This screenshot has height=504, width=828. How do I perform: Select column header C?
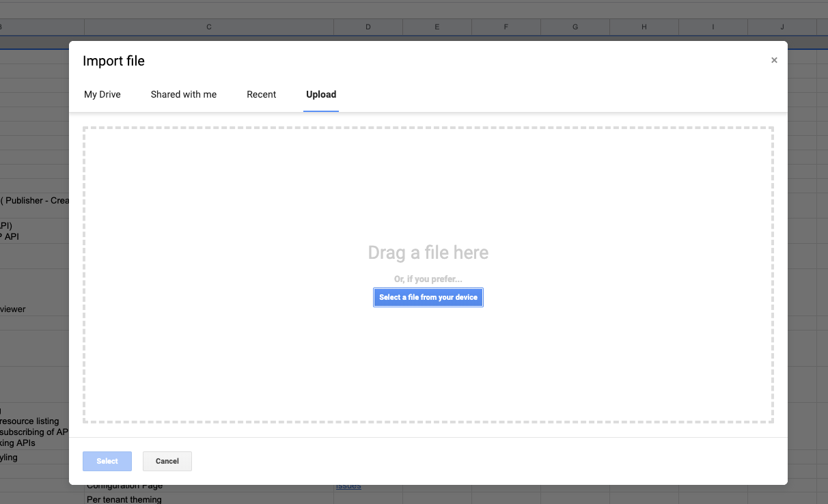pyautogui.click(x=208, y=27)
